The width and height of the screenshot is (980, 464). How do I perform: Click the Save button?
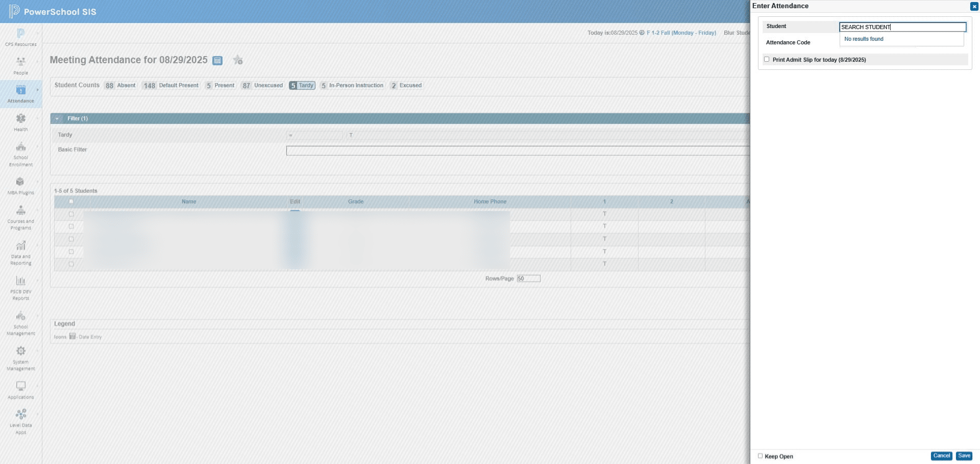point(964,456)
